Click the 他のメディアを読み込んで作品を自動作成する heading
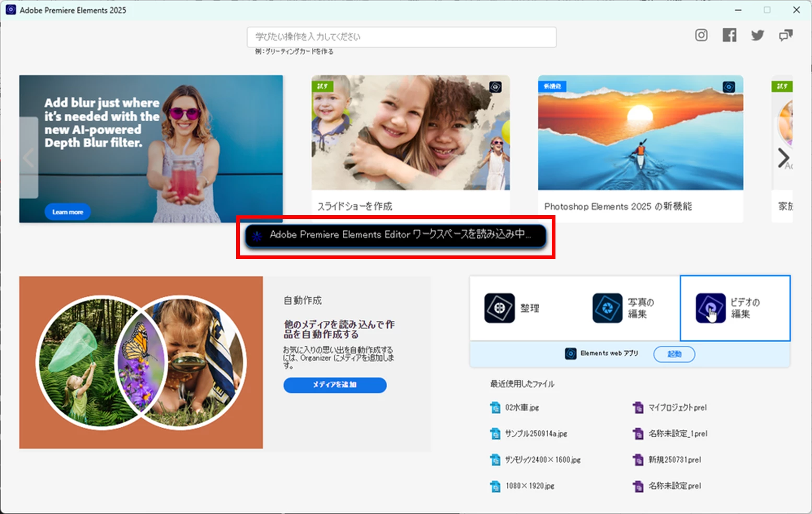 (339, 329)
